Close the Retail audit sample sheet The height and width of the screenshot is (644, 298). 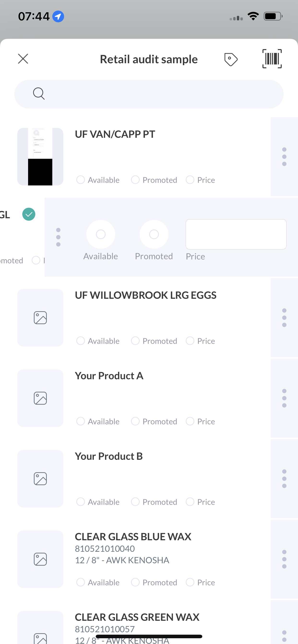click(x=23, y=59)
